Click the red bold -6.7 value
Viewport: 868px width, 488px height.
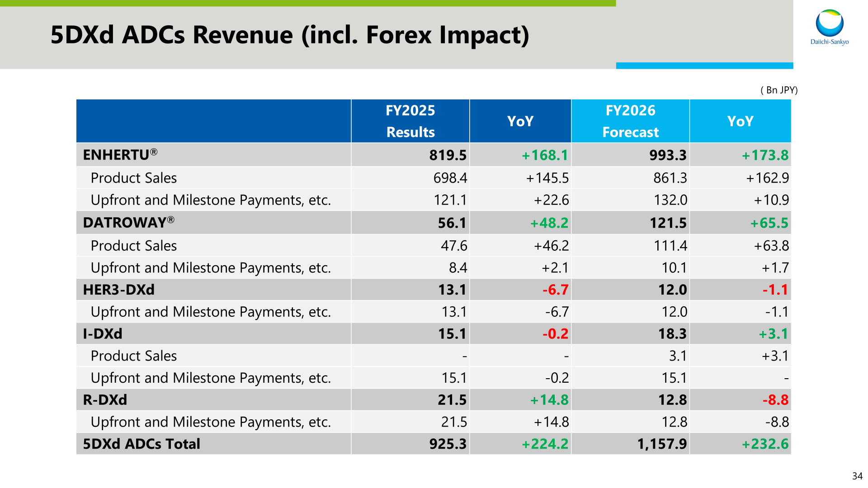[556, 289]
